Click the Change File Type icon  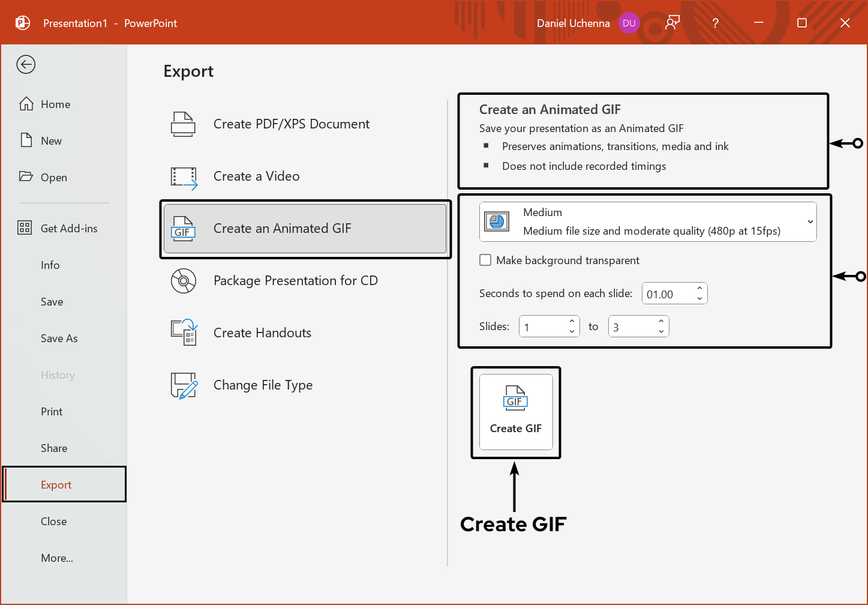pyautogui.click(x=183, y=385)
